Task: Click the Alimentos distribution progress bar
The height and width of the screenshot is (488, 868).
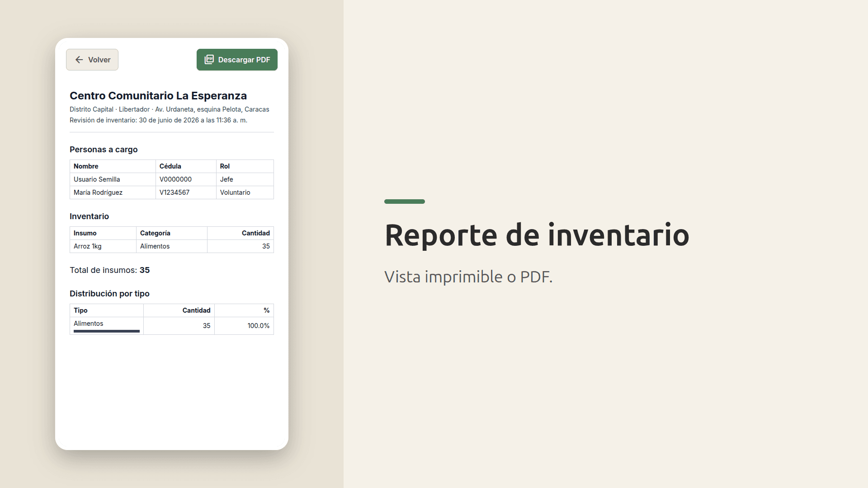Action: tap(107, 331)
